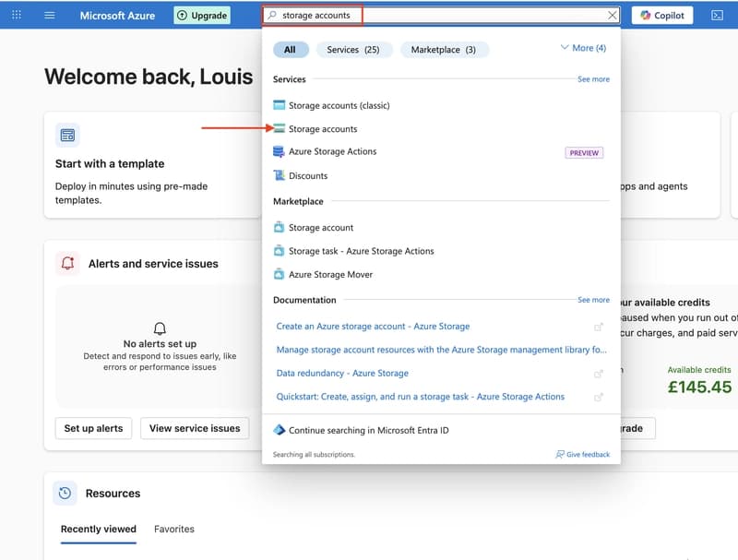This screenshot has width=738, height=560.
Task: Open the app launcher grid icon
Action: pyautogui.click(x=15, y=15)
